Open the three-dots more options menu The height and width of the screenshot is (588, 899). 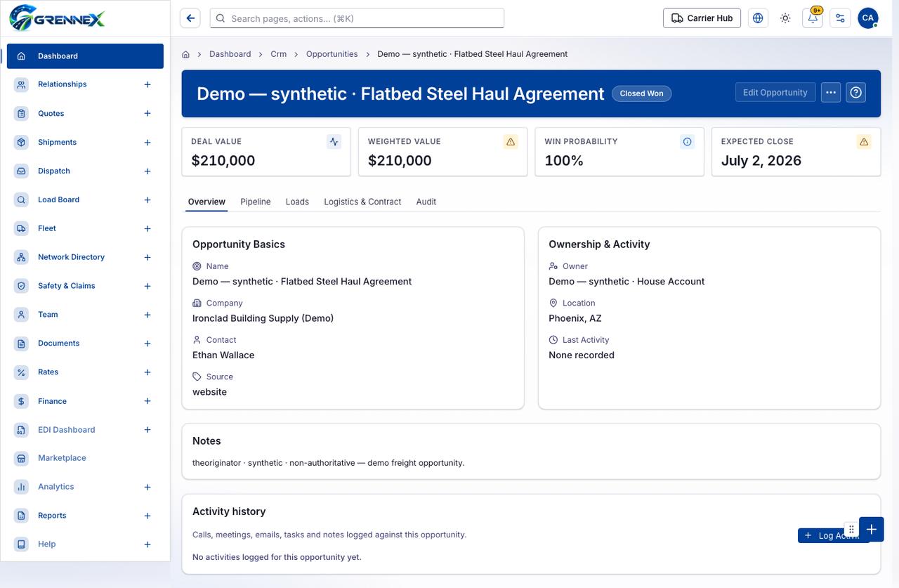tap(831, 92)
